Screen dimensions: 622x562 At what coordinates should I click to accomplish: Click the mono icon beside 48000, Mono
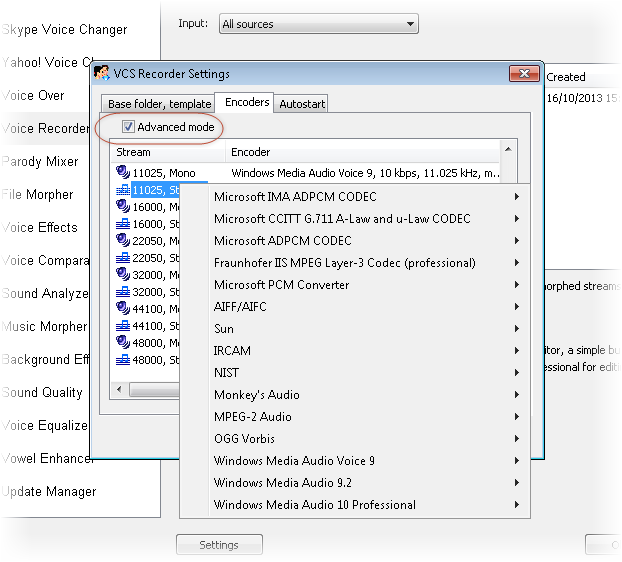(x=123, y=342)
